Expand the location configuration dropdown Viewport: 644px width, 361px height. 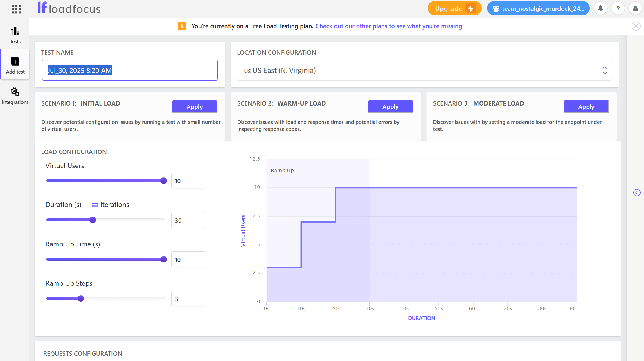424,70
